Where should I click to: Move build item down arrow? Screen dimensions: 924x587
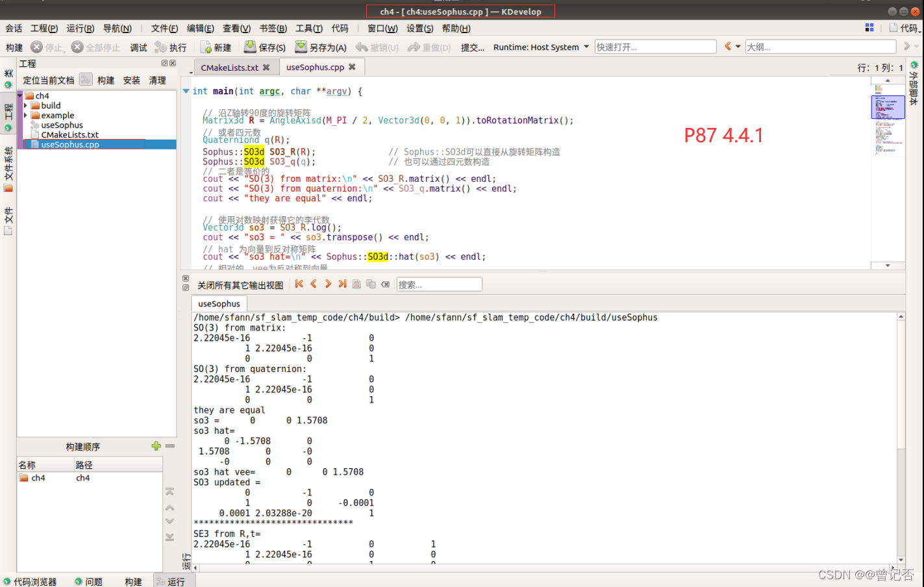pos(169,521)
